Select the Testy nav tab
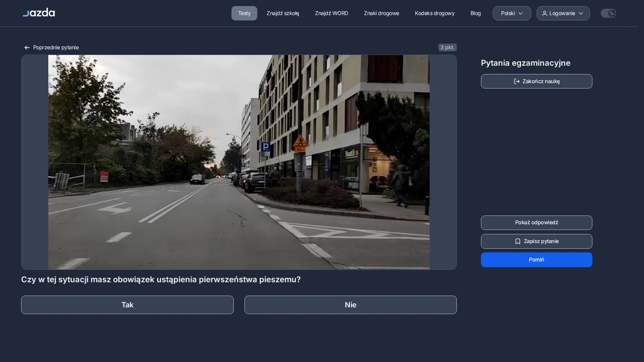Image resolution: width=644 pixels, height=362 pixels. click(244, 13)
